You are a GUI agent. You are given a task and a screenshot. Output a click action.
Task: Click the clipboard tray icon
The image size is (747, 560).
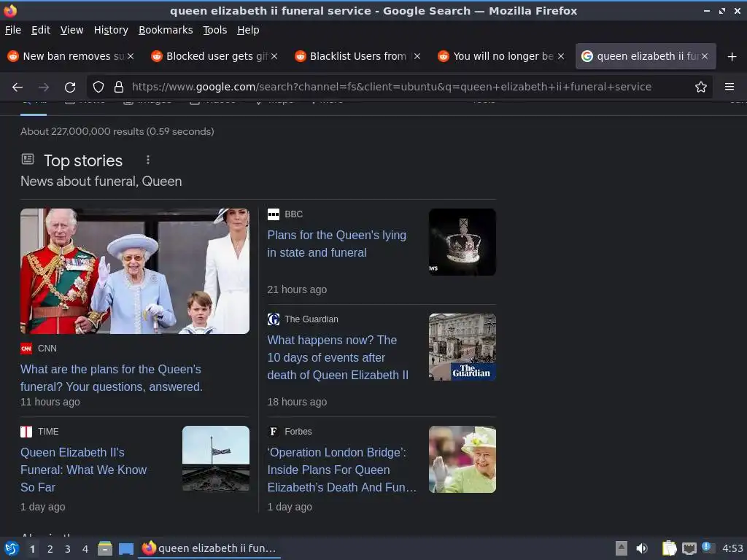[669, 548]
